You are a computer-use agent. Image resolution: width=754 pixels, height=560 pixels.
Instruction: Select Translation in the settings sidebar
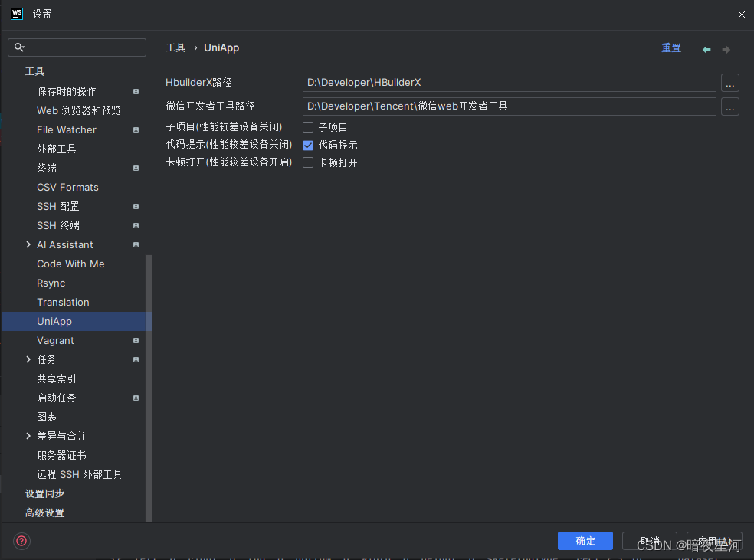coord(63,302)
